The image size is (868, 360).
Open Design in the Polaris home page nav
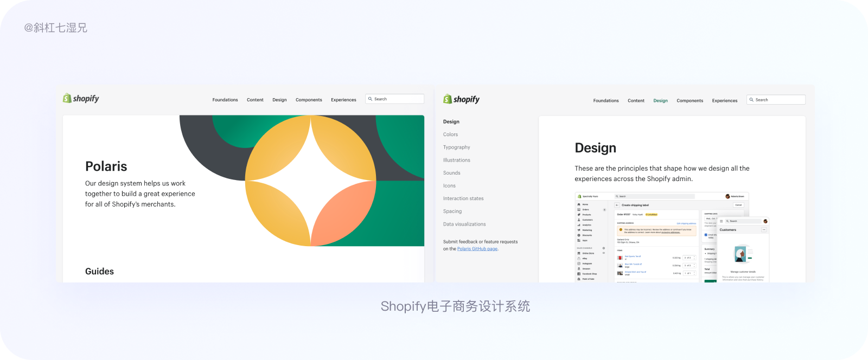pos(279,100)
